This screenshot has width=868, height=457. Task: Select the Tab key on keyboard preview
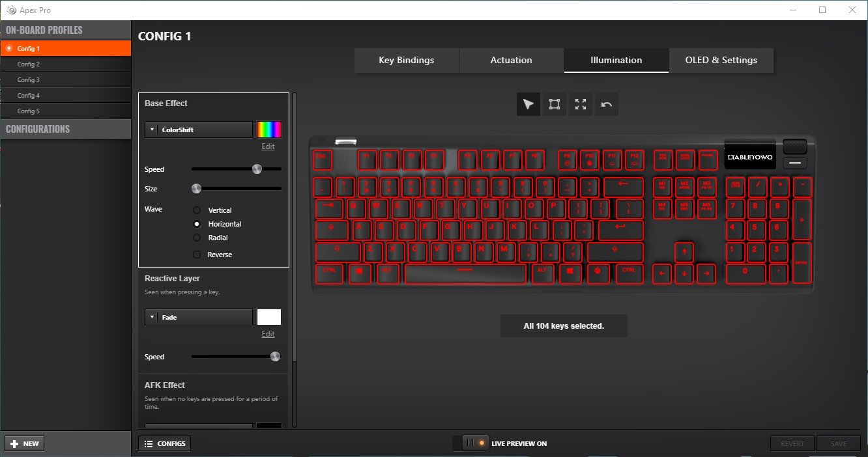(330, 208)
